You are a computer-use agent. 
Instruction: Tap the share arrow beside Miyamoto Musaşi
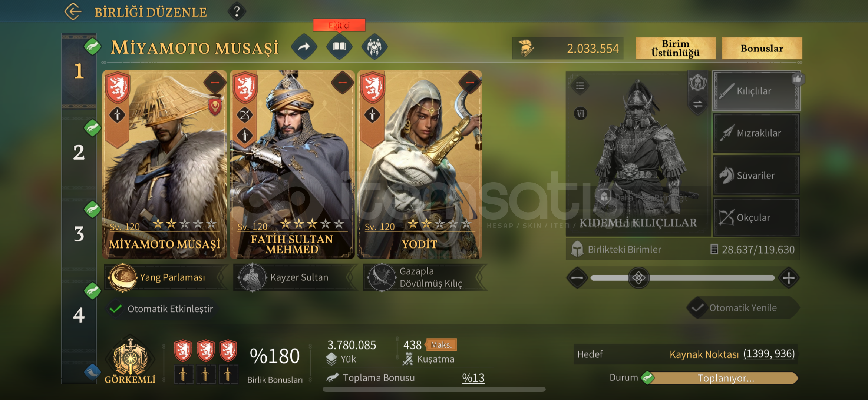point(304,47)
